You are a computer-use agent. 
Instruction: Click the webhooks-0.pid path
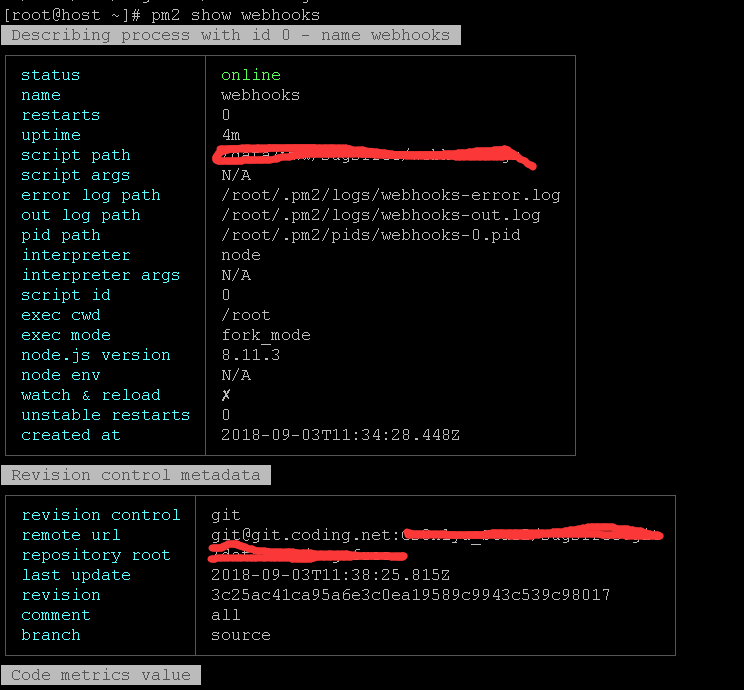pos(370,235)
